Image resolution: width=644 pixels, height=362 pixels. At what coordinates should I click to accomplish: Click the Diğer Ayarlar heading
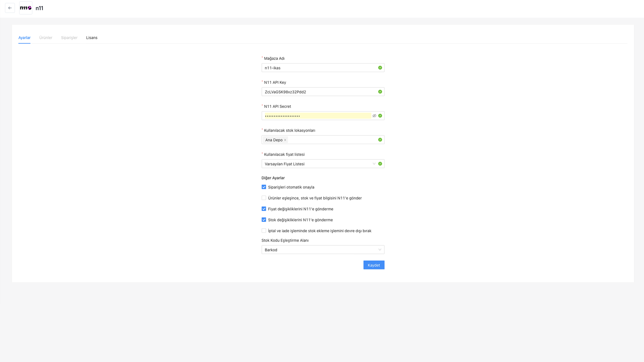pyautogui.click(x=273, y=178)
